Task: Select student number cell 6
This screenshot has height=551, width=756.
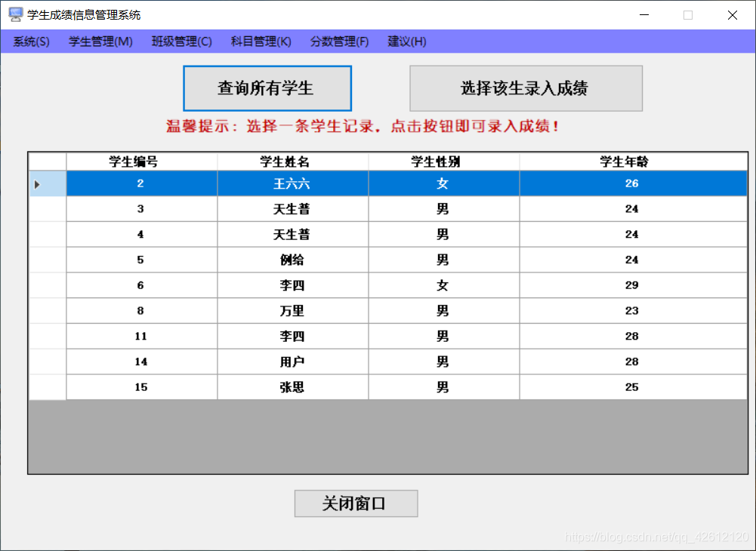Action: (142, 285)
